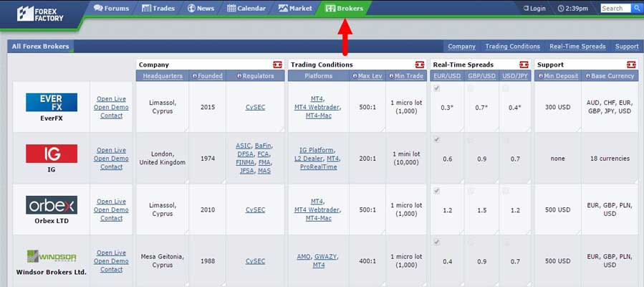Click the Orbex LTD logo

(x=52, y=204)
